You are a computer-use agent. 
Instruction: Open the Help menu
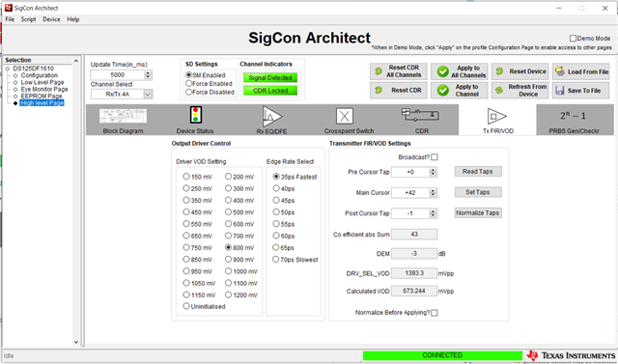pyautogui.click(x=73, y=19)
